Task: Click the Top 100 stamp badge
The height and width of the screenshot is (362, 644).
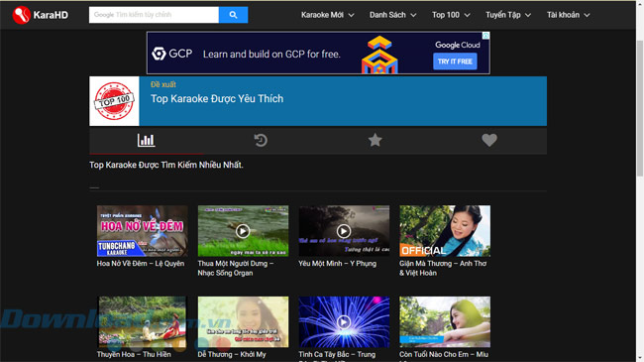Action: [x=114, y=101]
